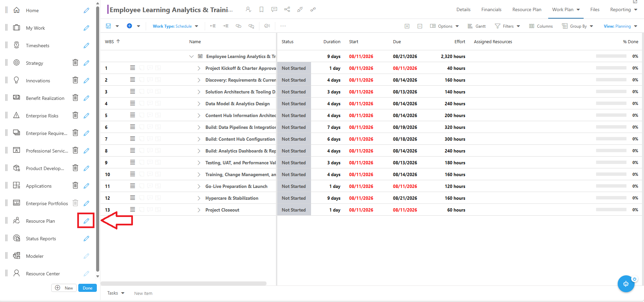
Task: Delete the Strategy navigation item
Action: pyautogui.click(x=76, y=62)
